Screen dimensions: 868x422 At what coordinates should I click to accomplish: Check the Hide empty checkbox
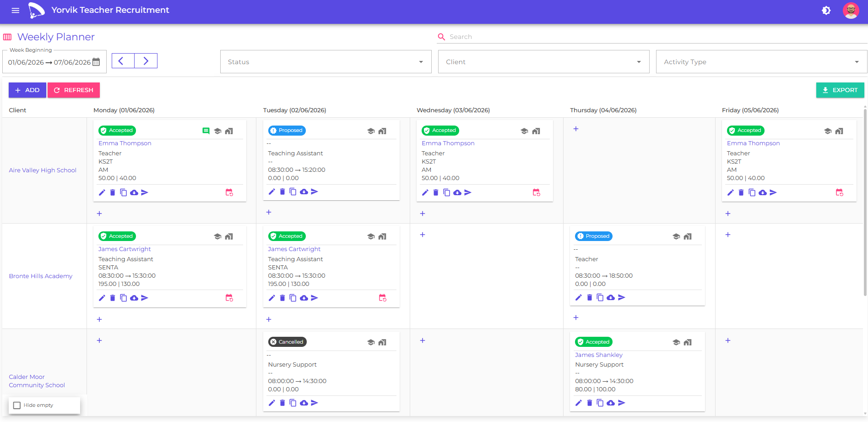pyautogui.click(x=17, y=406)
